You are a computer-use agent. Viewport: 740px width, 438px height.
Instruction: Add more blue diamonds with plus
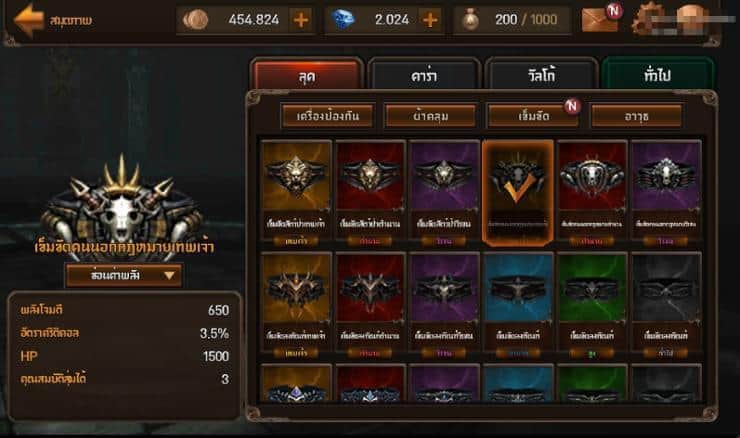tap(430, 20)
